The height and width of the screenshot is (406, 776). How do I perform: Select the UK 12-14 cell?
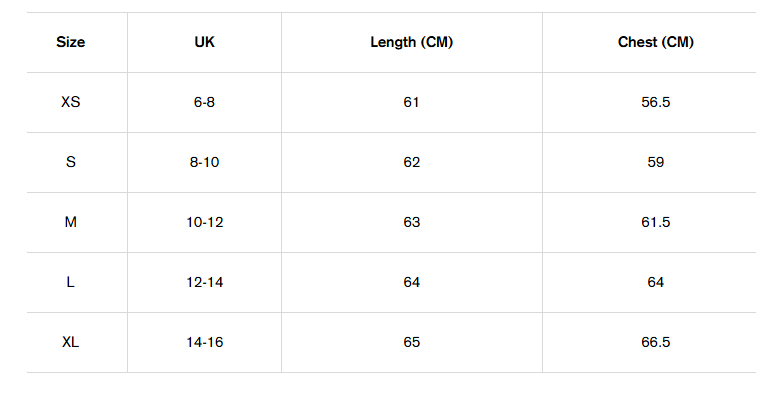click(204, 282)
